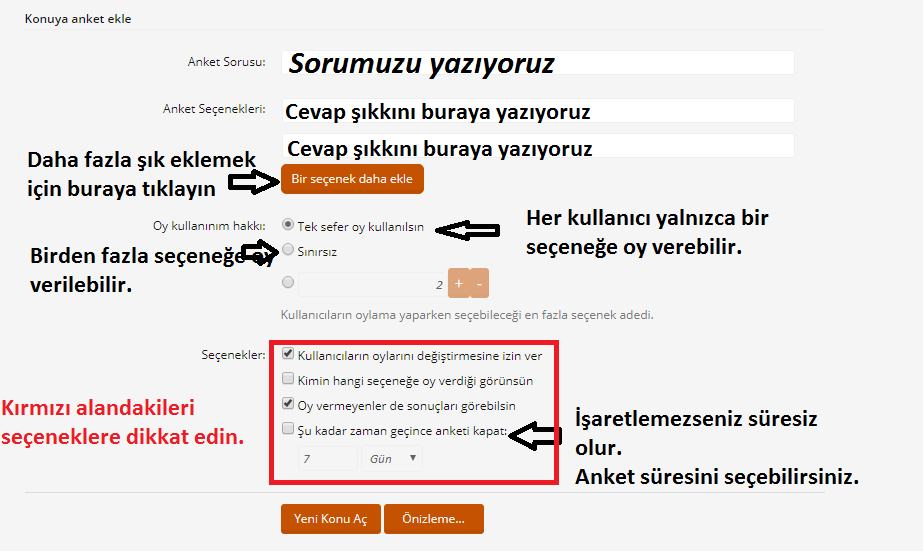Click the poll duration field showing 7
The image size is (923, 551).
pyautogui.click(x=328, y=459)
